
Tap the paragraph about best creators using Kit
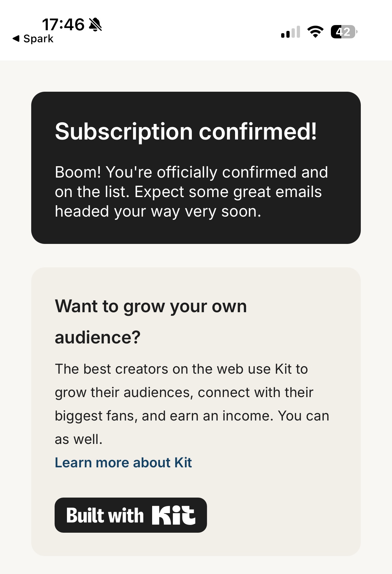point(192,404)
